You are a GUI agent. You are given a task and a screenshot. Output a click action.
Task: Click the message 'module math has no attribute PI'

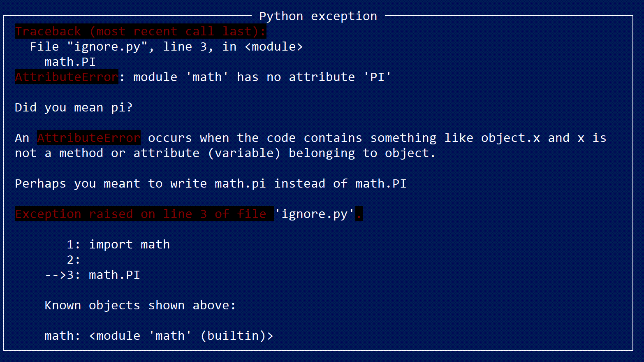[x=262, y=77]
